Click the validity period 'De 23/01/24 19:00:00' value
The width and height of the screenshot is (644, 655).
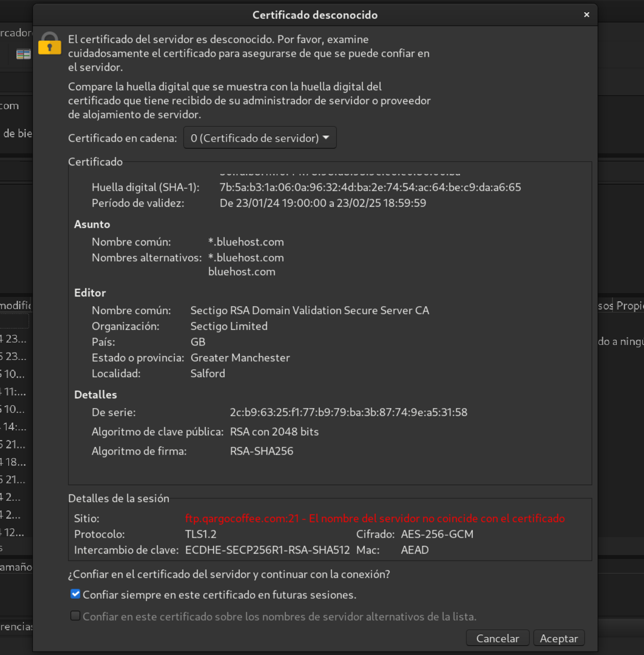pyautogui.click(x=323, y=203)
